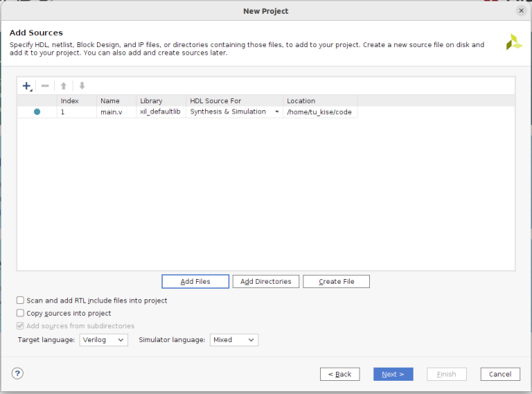532x394 pixels.
Task: Click the move down arrow icon
Action: click(x=82, y=86)
